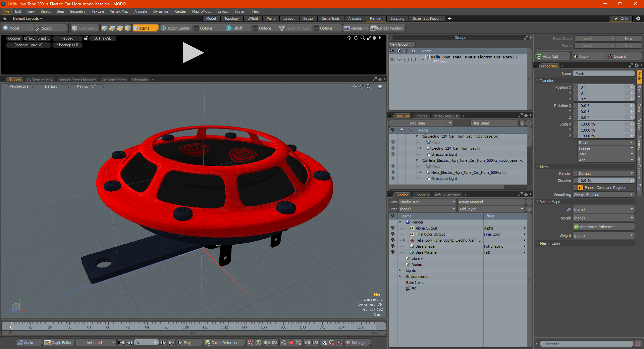Viewport: 644px width, 349px height.
Task: Click the New Group button
Action: click(x=402, y=44)
